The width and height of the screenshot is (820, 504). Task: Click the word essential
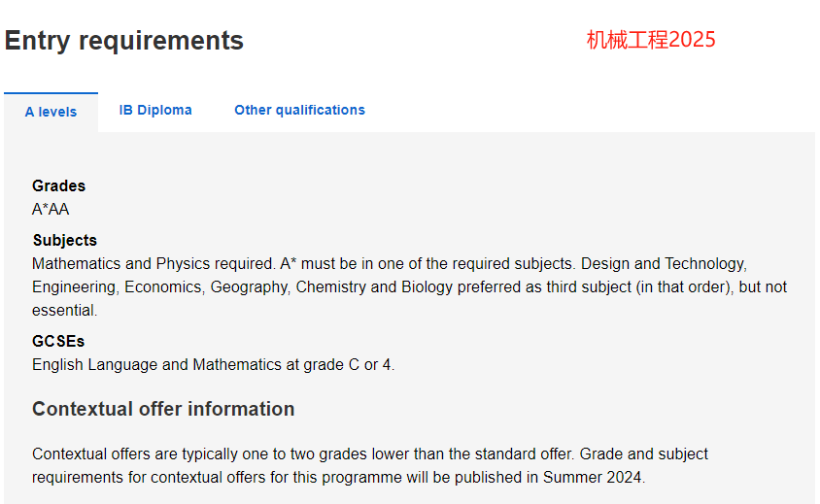[x=64, y=310]
